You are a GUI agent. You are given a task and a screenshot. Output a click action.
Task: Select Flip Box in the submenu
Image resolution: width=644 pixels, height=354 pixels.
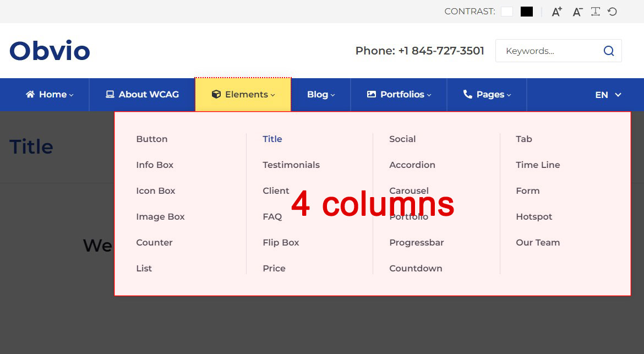point(281,243)
